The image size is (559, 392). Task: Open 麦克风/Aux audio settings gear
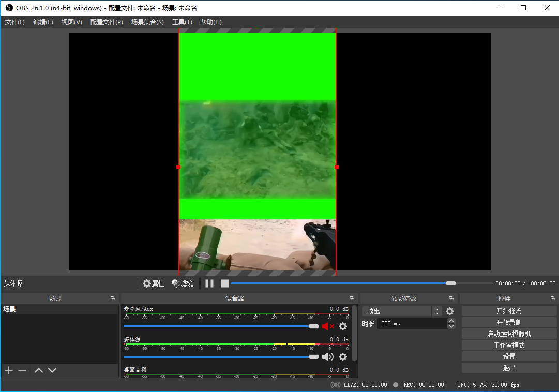point(343,326)
